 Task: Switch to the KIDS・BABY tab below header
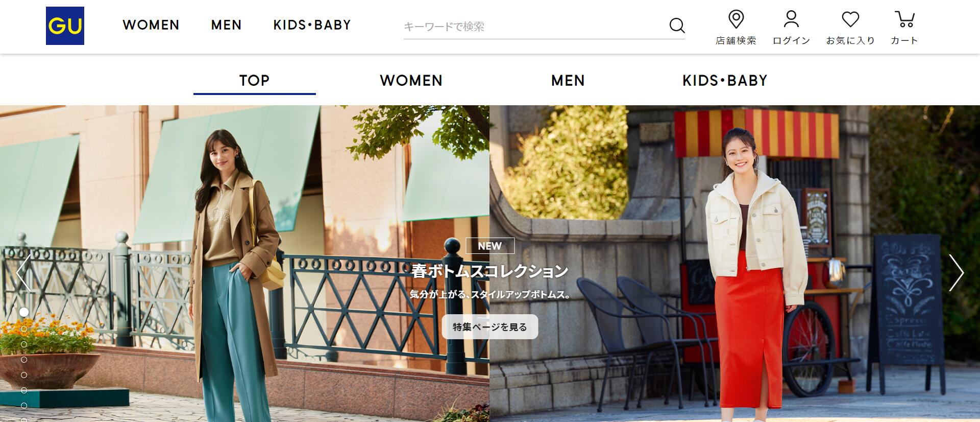[x=725, y=81]
